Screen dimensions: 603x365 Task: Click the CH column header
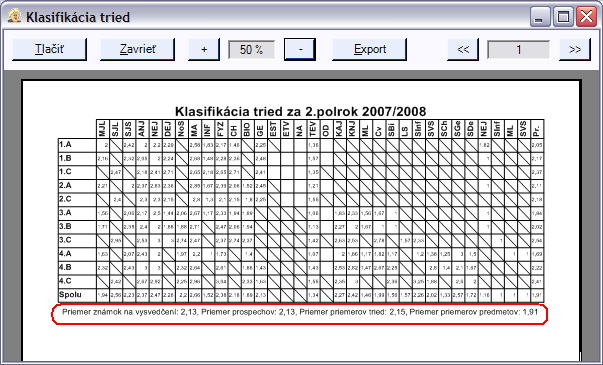pos(234,129)
